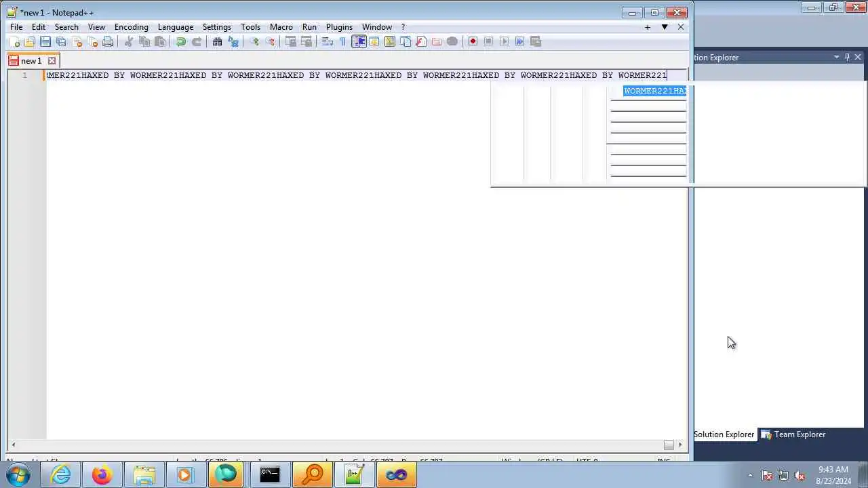
Task: Open the View menu
Action: click(96, 27)
